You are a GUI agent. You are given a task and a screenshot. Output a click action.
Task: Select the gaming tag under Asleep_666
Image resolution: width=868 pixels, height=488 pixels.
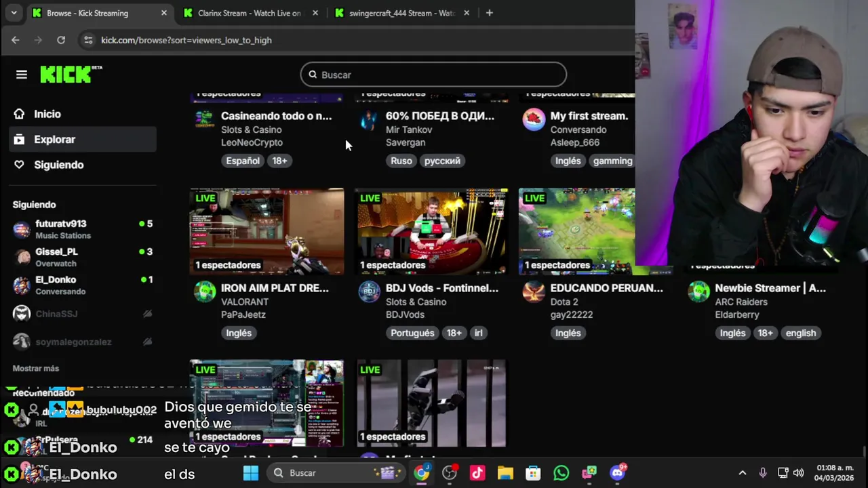(612, 161)
